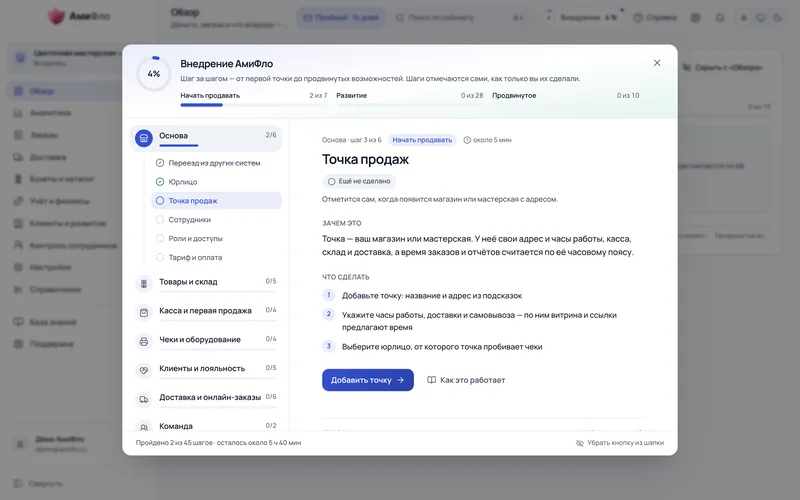Focus the Поиск по кабинету search field

[460, 17]
